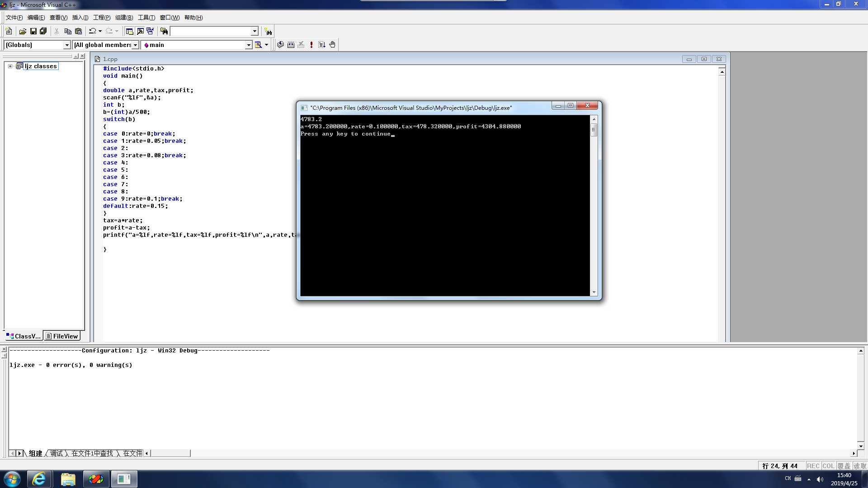This screenshot has height=488, width=868.
Task: Click the Save All icon
Action: (43, 31)
